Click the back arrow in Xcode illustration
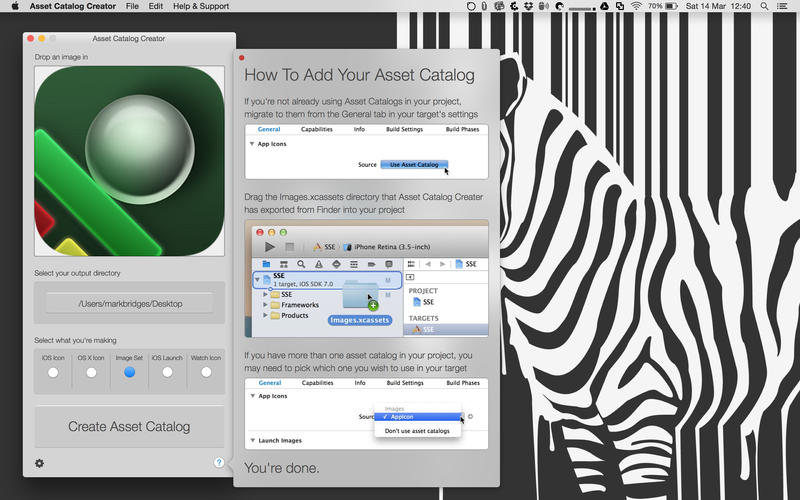The width and height of the screenshot is (800, 500). tap(428, 264)
